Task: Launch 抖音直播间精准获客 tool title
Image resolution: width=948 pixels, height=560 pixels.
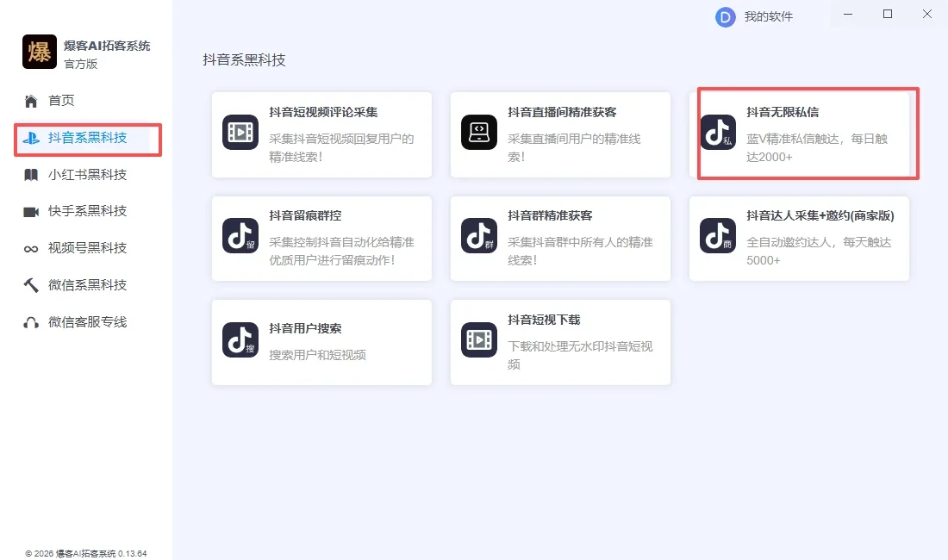Action: click(562, 112)
